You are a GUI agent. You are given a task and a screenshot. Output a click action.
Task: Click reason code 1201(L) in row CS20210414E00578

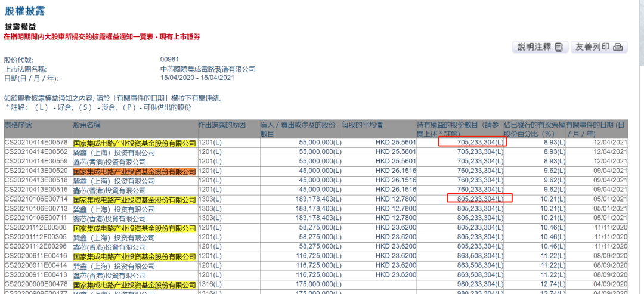coord(210,142)
